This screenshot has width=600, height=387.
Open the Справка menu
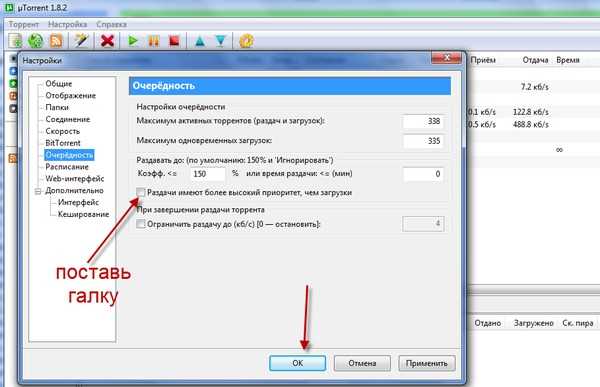[x=111, y=24]
